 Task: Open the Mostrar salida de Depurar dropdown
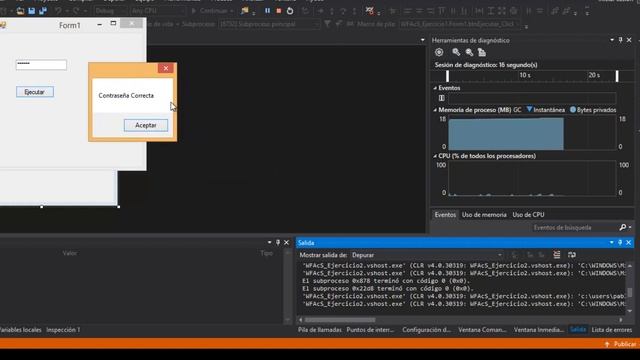pos(427,255)
